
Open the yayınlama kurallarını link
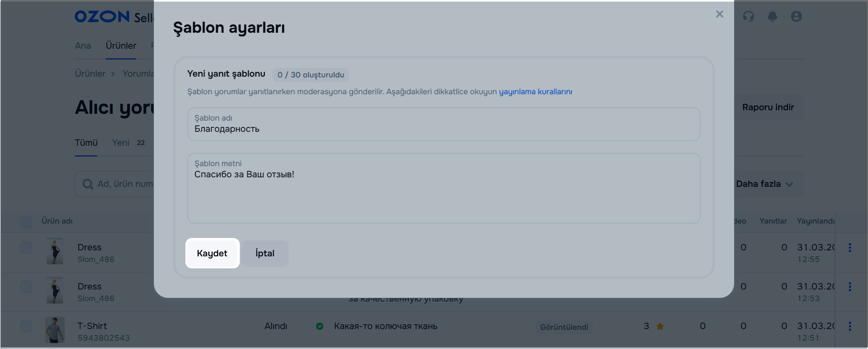tap(535, 92)
